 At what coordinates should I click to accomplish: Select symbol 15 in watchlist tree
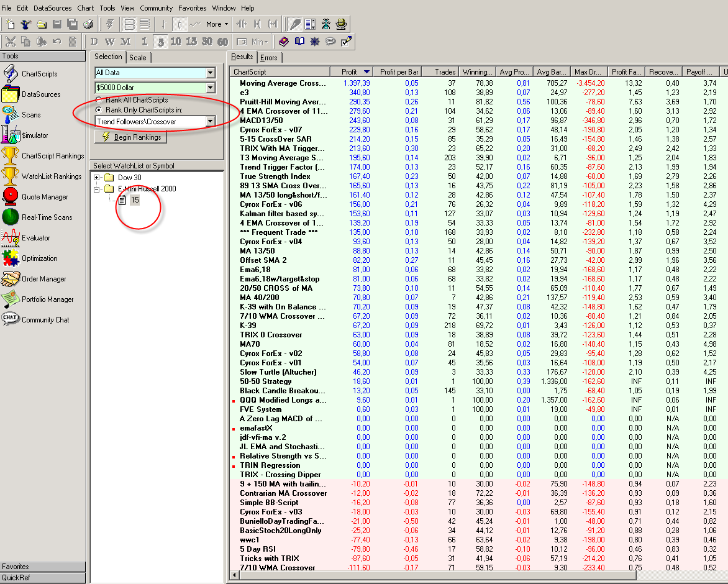click(x=135, y=200)
